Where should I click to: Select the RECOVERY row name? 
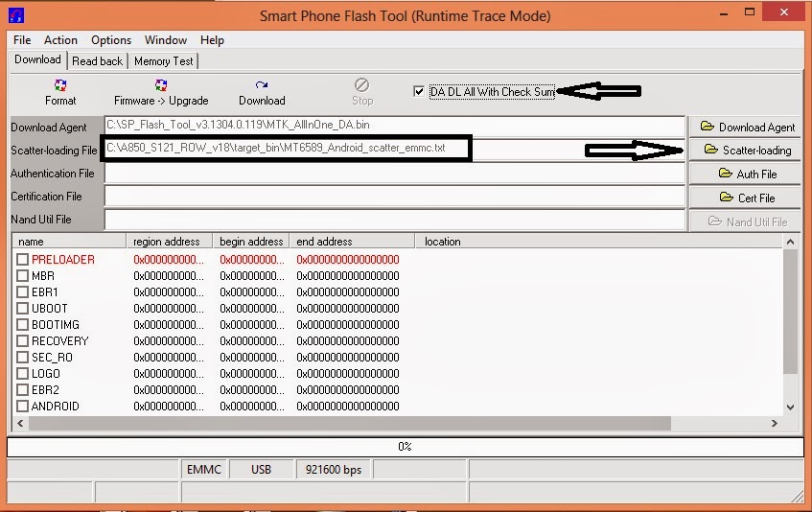(x=60, y=341)
